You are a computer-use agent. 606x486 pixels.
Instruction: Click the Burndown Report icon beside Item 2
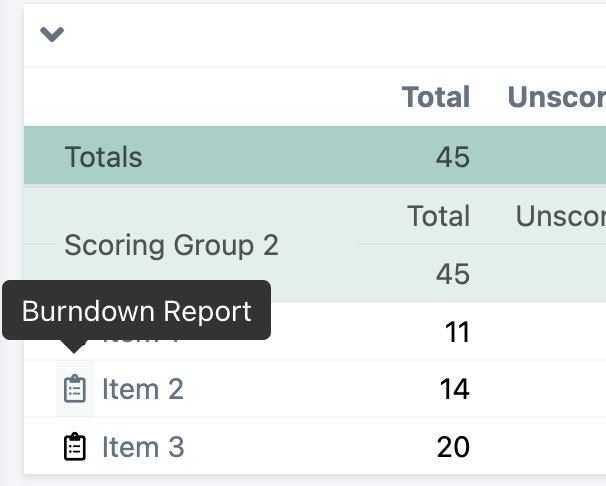(74, 389)
